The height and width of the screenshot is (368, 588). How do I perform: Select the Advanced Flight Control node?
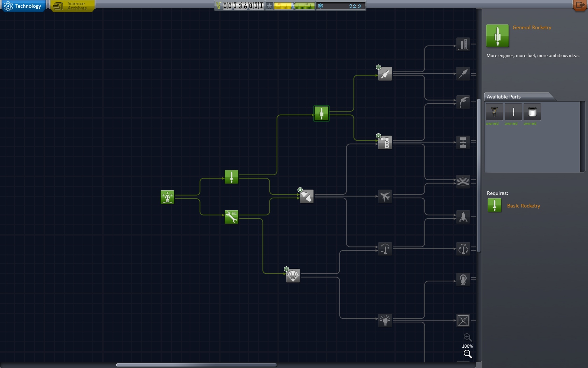463,249
